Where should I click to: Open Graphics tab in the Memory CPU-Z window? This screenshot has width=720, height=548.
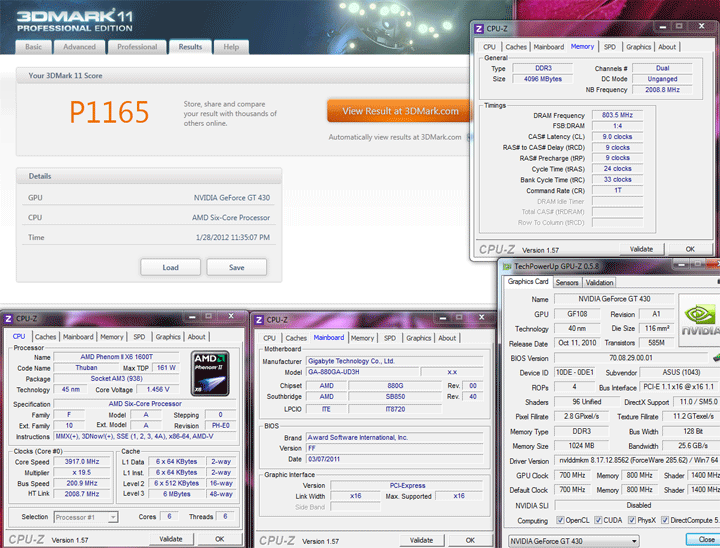tap(638, 47)
